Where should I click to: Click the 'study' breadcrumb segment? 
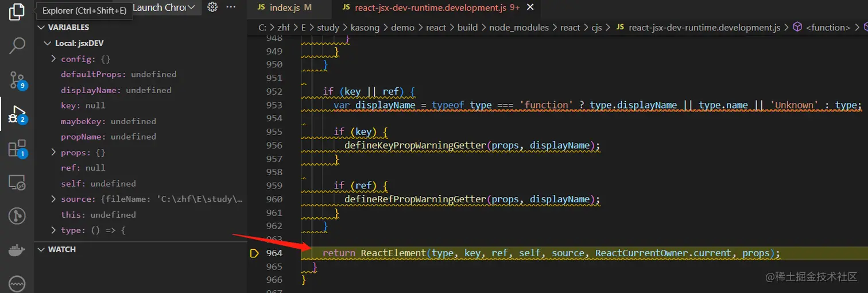328,28
